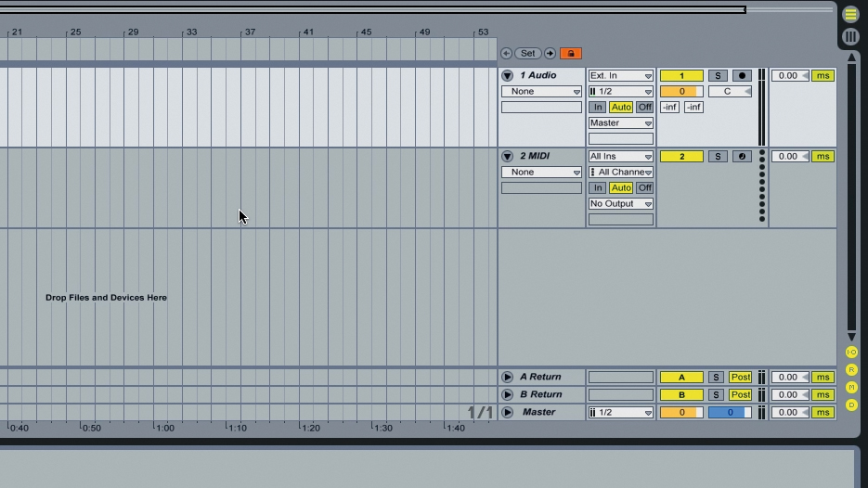Toggle 1 Audio delay ms unit button

pyautogui.click(x=823, y=76)
